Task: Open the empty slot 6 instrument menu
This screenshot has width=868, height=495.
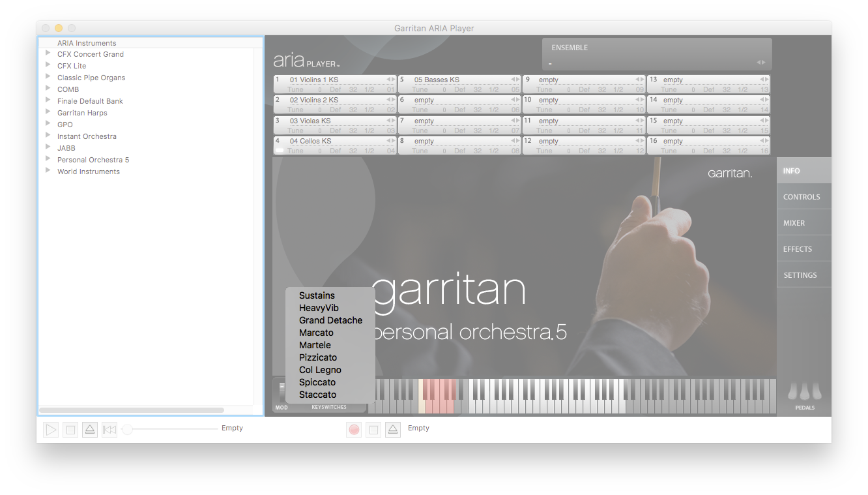Action: 424,100
